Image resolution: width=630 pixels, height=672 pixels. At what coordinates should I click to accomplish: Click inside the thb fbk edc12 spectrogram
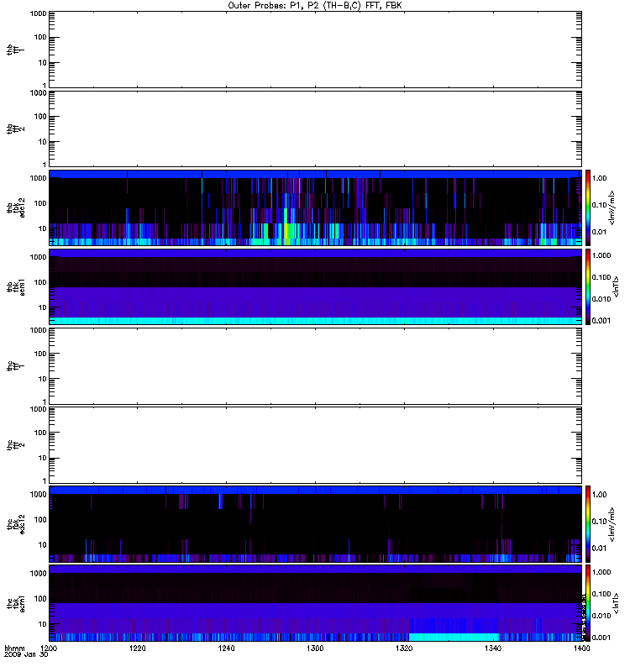tap(315, 207)
